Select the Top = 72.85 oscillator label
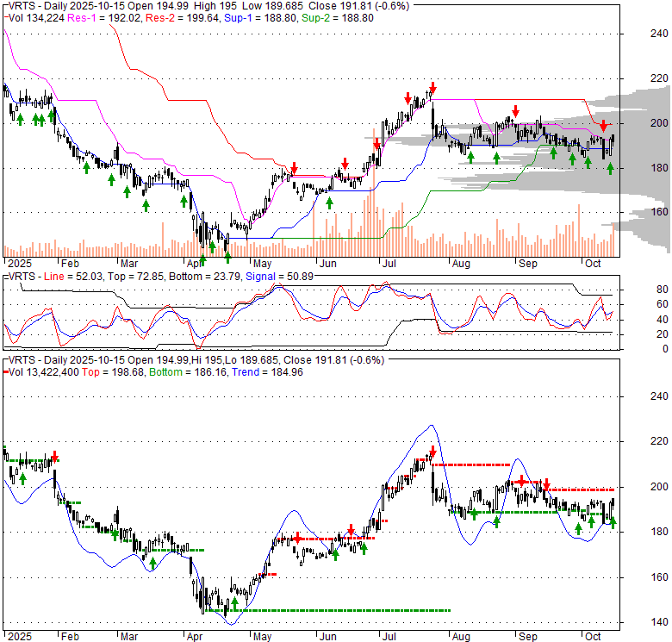 tap(135, 277)
